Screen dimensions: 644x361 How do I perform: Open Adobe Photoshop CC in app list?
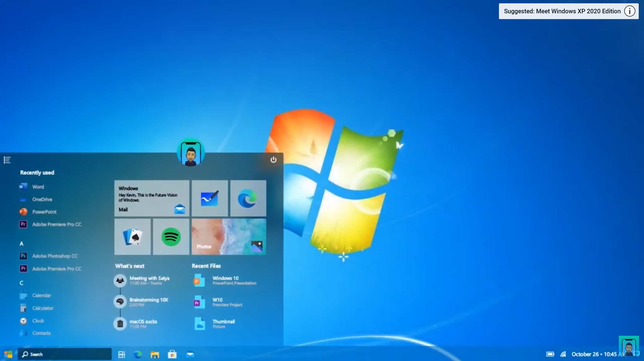48,256
